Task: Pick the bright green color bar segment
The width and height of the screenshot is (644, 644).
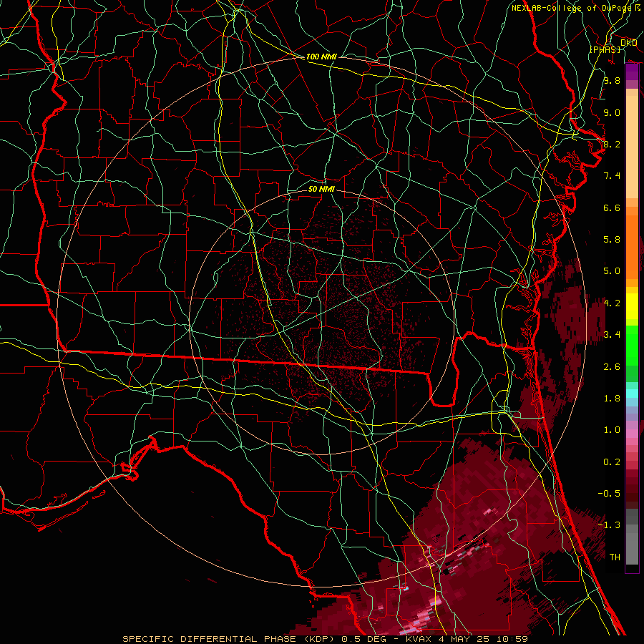Action: click(632, 346)
